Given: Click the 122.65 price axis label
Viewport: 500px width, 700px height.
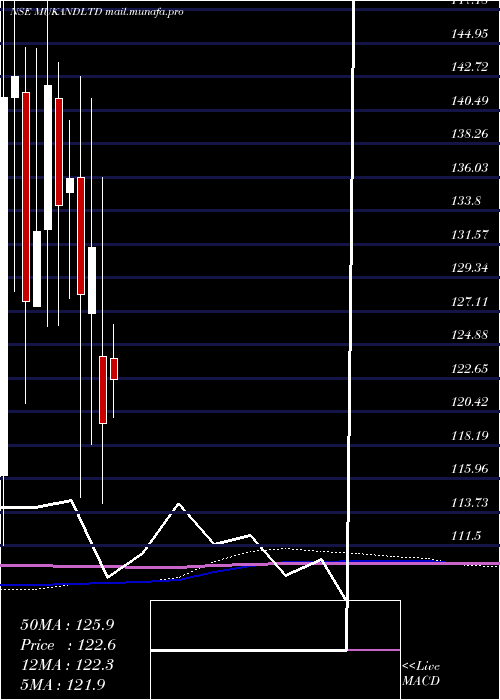Looking at the screenshot, I should [x=470, y=368].
